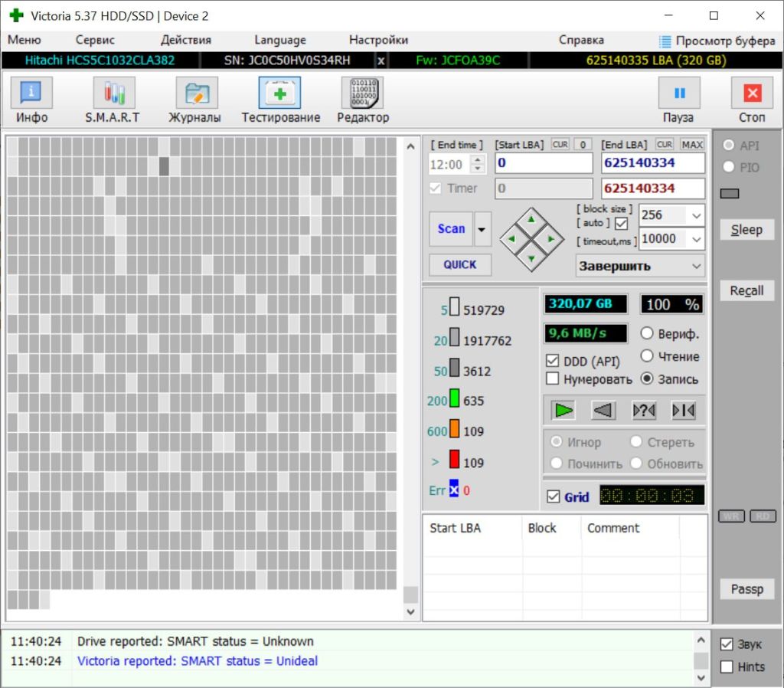
Task: Expand the Завершить action dropdown
Action: point(641,266)
